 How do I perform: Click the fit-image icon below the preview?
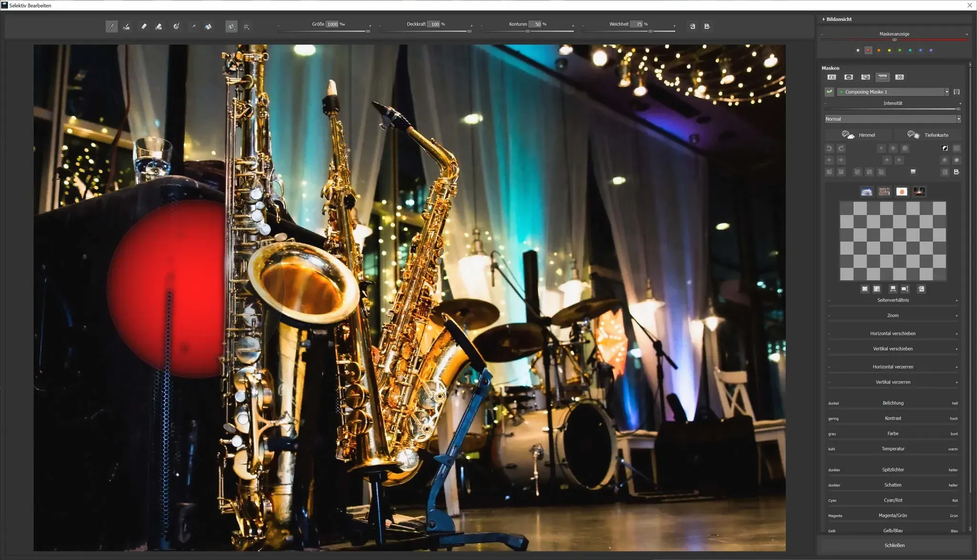[865, 289]
